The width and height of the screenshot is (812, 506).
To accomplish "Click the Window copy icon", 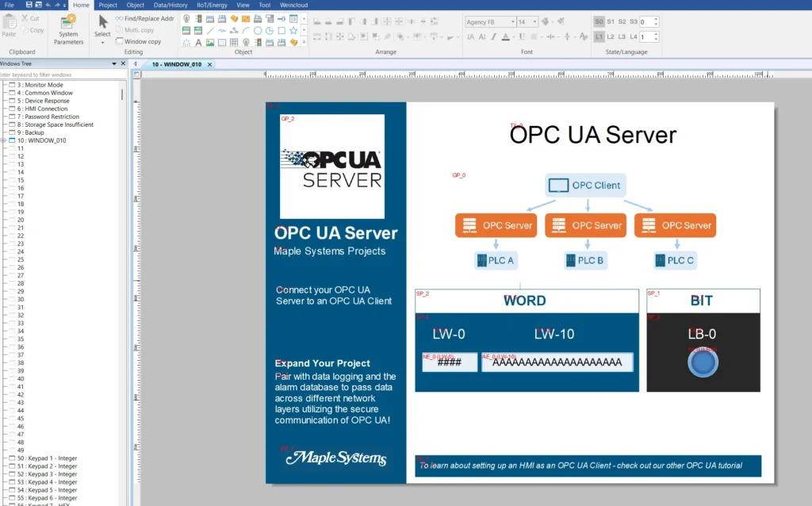I will tap(143, 42).
